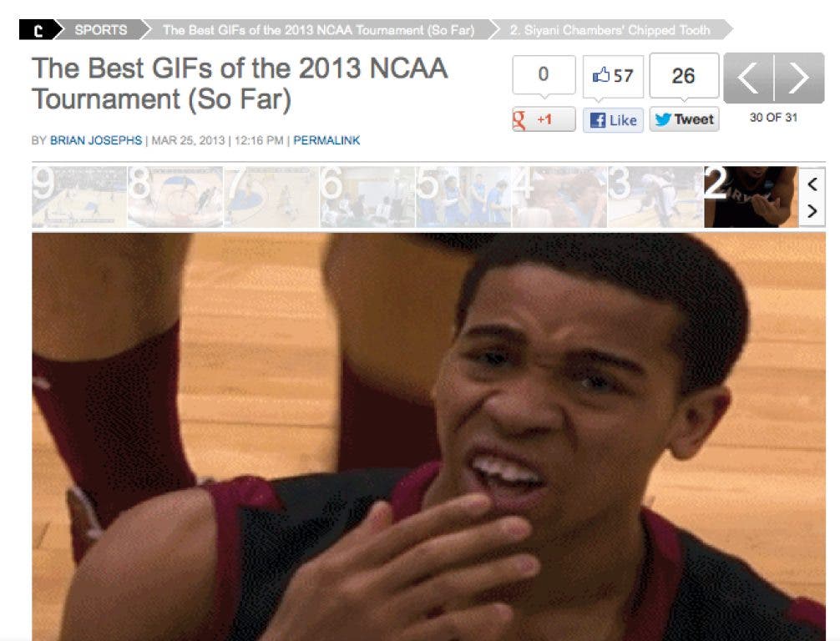Image resolution: width=840 pixels, height=641 pixels.
Task: Click the thumbs-up 57 likes counter
Action: click(x=614, y=76)
